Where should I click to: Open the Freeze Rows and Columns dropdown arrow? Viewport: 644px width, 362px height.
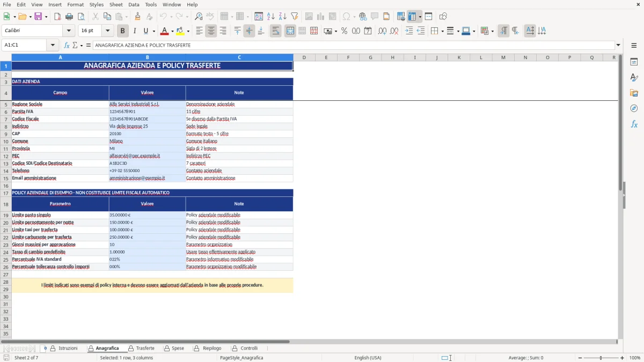pos(420,17)
